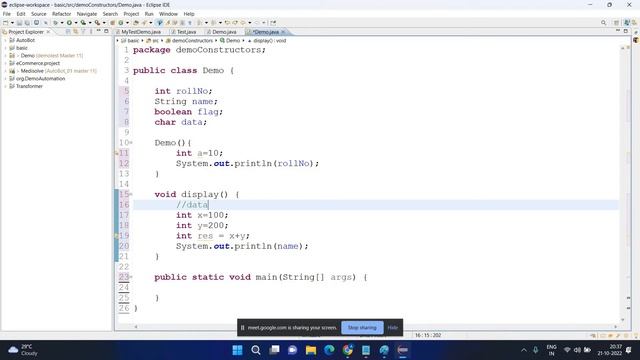Switch to the Test.java tab

pos(184,32)
